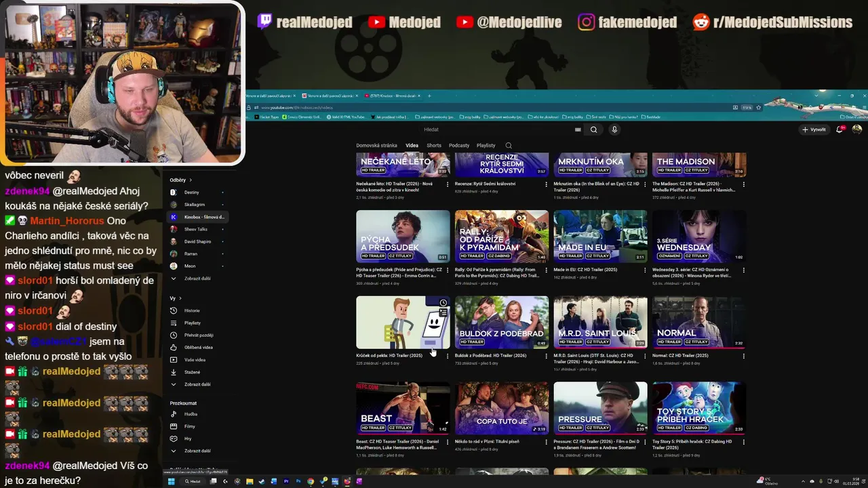Open options menu for Normal CZ HD Trailer

point(743,356)
